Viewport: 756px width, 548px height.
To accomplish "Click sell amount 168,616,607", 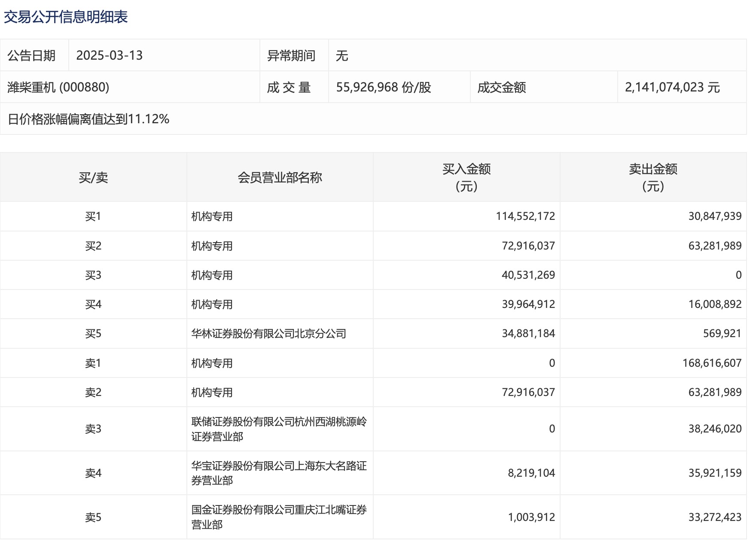I will pos(712,363).
